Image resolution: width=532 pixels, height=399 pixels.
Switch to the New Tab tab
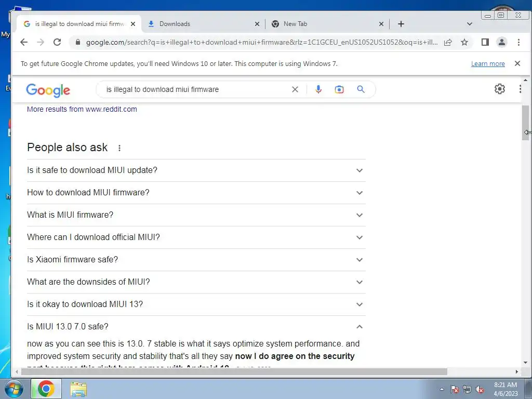pos(328,24)
